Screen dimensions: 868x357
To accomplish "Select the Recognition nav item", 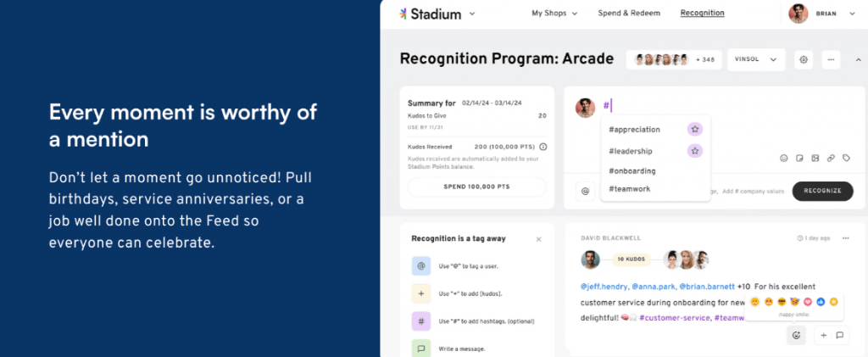I will point(702,13).
